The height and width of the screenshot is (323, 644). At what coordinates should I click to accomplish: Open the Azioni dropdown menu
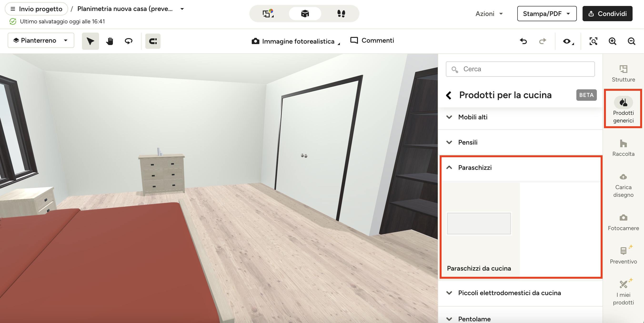click(489, 14)
